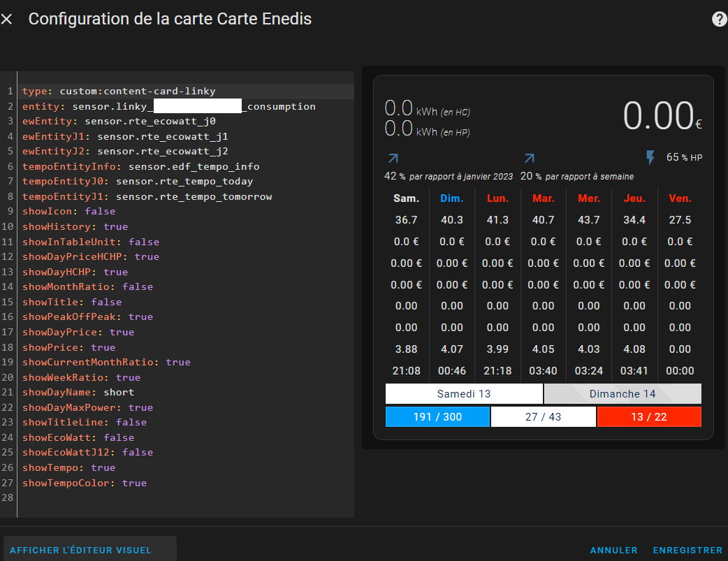Click the showPrice: true line
This screenshot has height=561, width=728.
[x=68, y=347]
